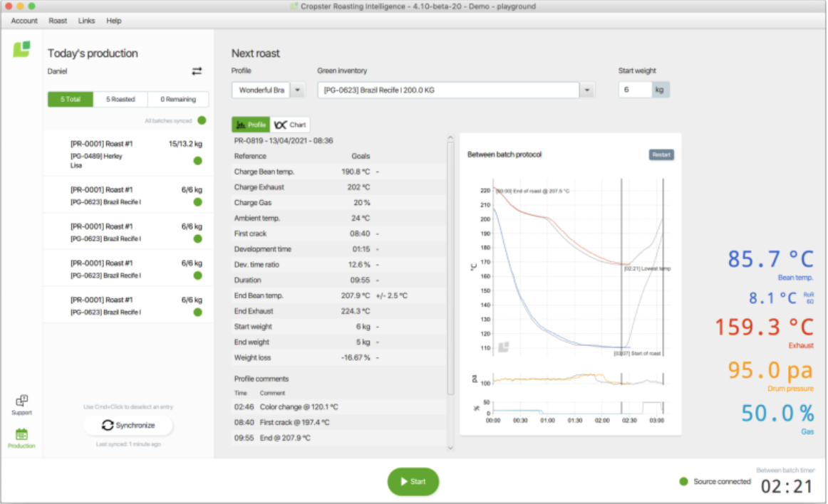Expand the Profile dropdown arrow

click(x=298, y=90)
